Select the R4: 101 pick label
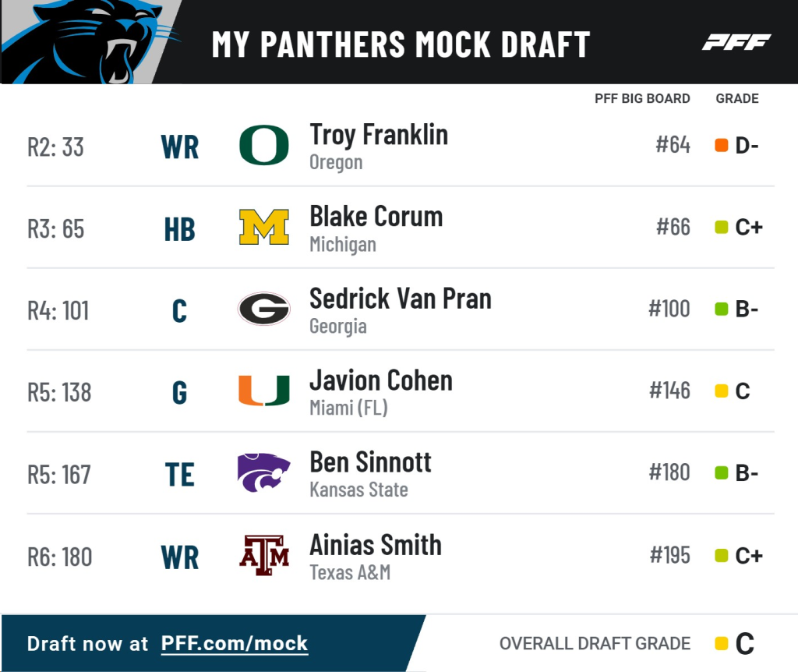 click(58, 310)
